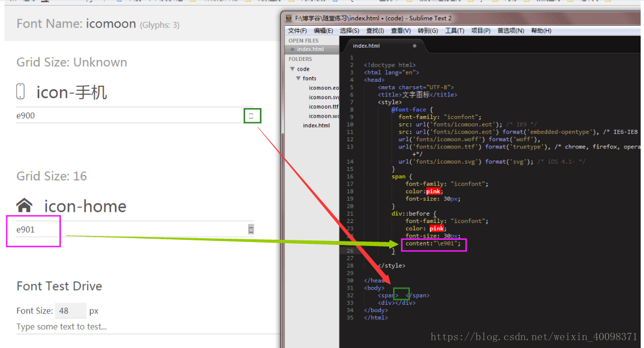The image size is (644, 348).
Task: Click the div::before selector line
Action: pyautogui.click(x=414, y=214)
